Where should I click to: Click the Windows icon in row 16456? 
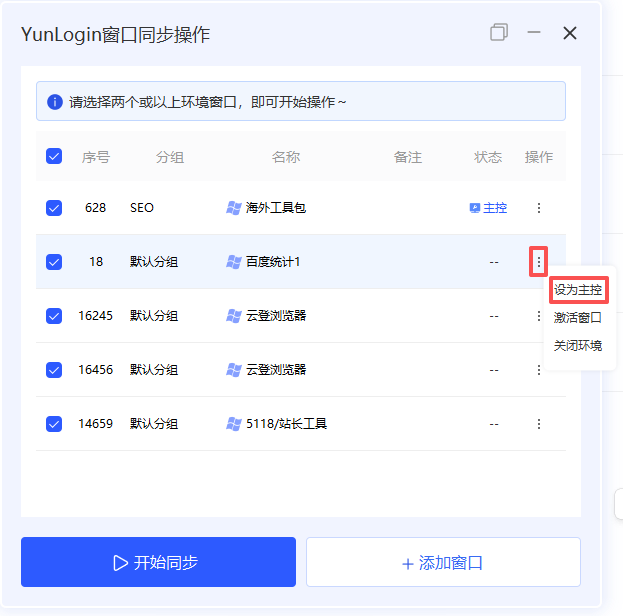pyautogui.click(x=234, y=370)
